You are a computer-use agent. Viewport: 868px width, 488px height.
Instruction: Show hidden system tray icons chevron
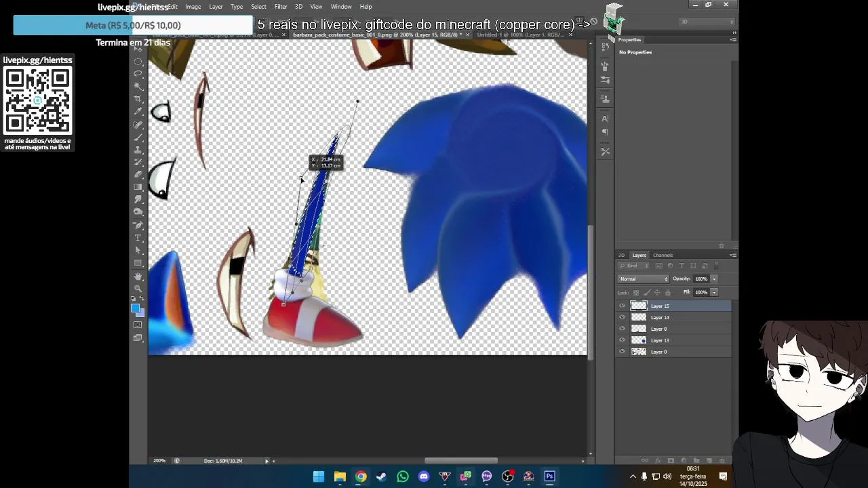tap(633, 476)
